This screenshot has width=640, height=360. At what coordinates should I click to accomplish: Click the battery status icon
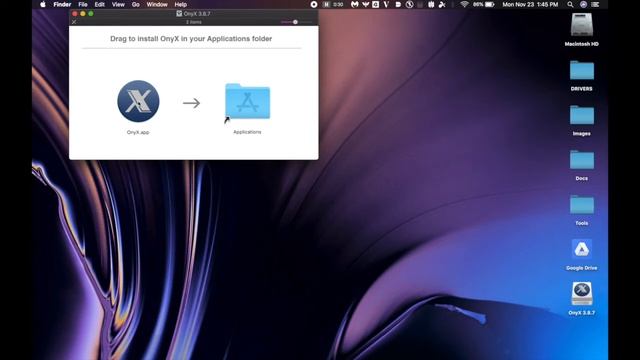pos(489,4)
